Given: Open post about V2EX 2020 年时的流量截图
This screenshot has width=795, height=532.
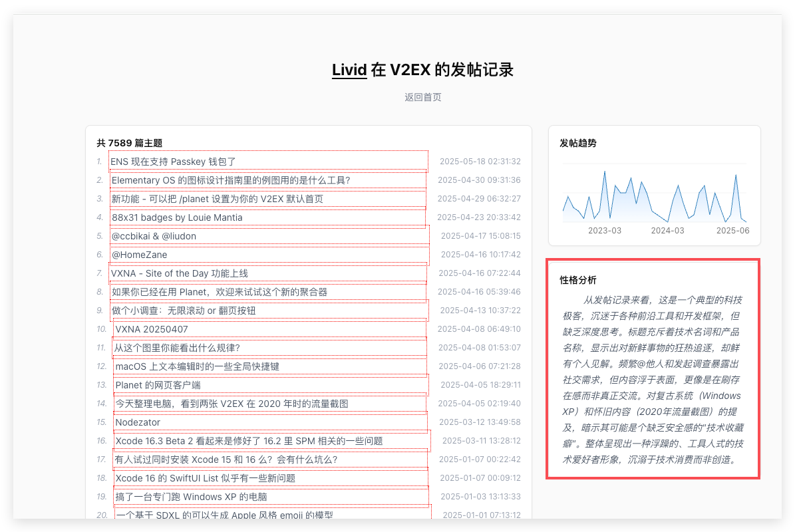Looking at the screenshot, I should [232, 404].
